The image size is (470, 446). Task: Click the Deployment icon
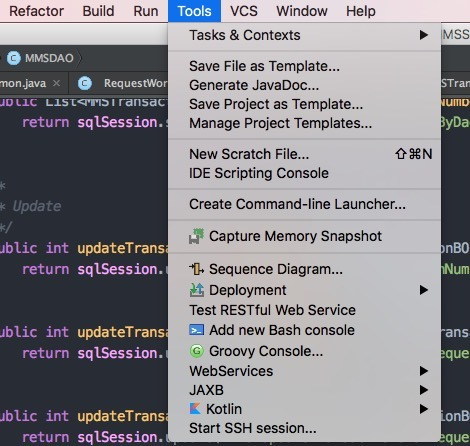pos(196,290)
